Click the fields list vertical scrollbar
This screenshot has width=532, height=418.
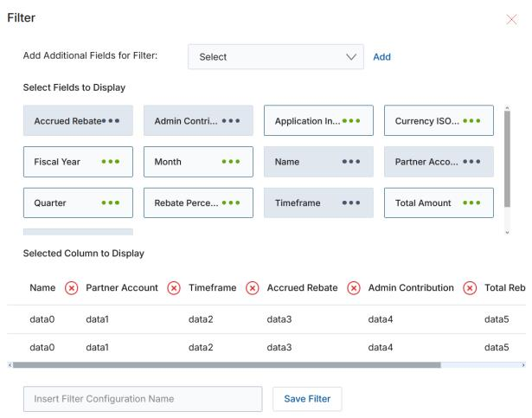click(x=507, y=159)
